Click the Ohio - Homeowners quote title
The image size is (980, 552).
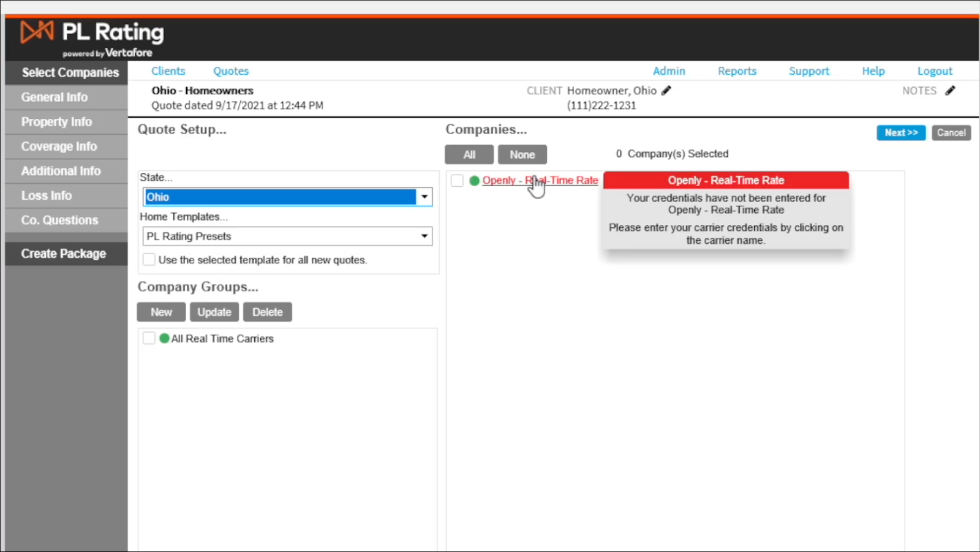pyautogui.click(x=202, y=91)
